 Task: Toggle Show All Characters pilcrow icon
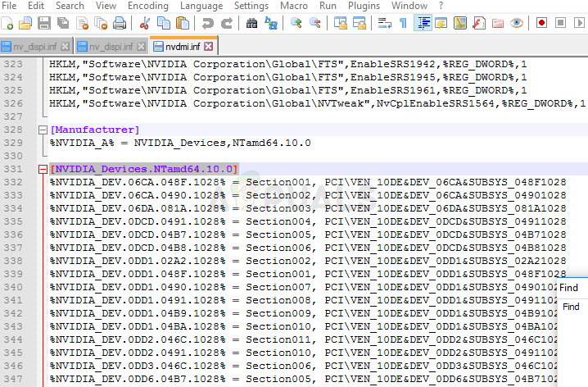pyautogui.click(x=402, y=23)
